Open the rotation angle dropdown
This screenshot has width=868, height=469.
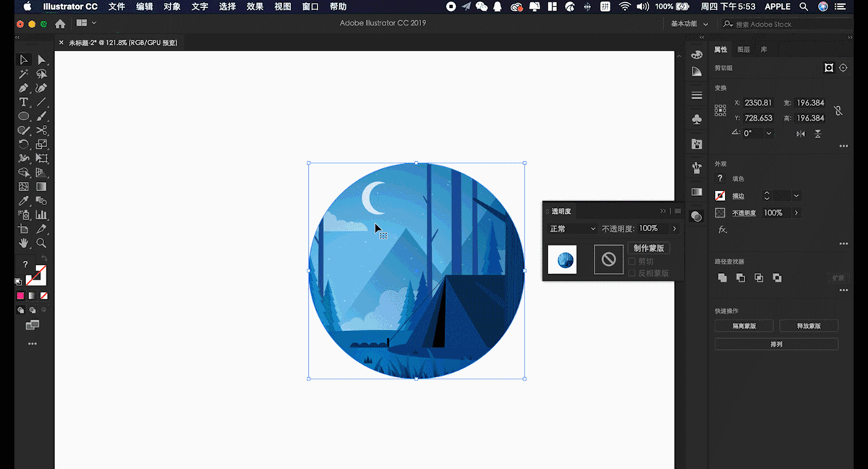tap(769, 134)
